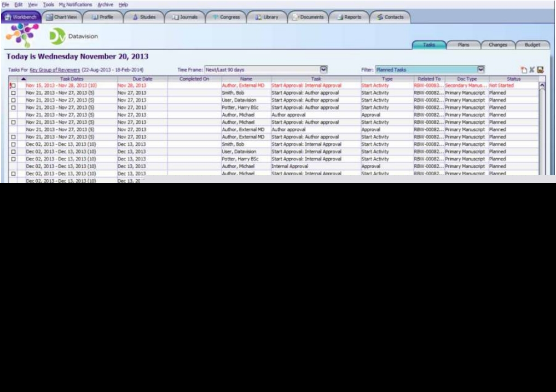
Task: Switch to Chart View tab
Action: tap(62, 17)
